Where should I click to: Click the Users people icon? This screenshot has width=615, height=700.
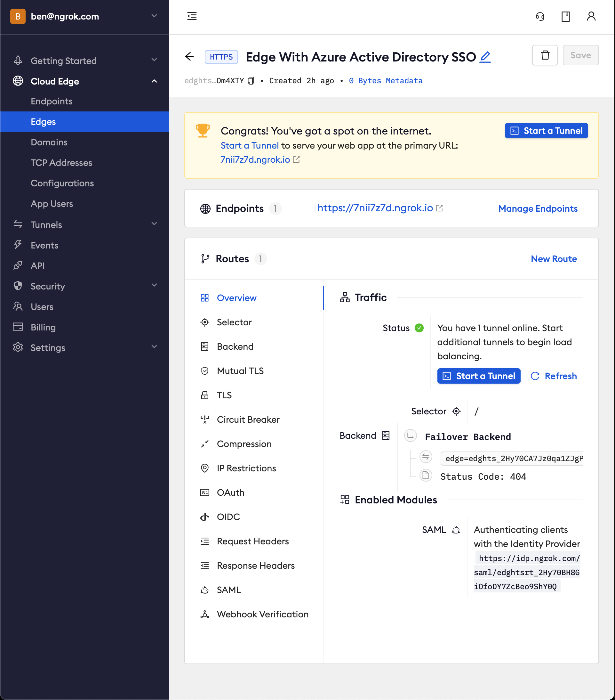pos(18,306)
